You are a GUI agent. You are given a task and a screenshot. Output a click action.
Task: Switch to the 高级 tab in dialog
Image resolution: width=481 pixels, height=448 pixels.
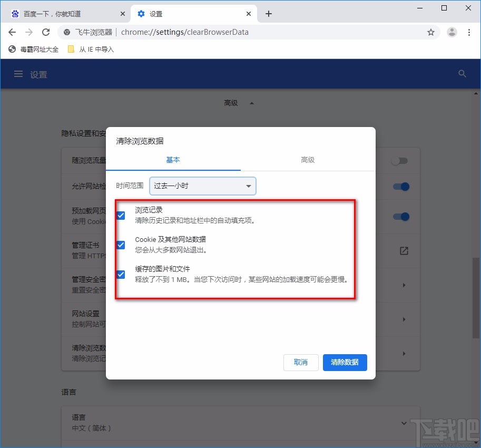click(x=308, y=160)
